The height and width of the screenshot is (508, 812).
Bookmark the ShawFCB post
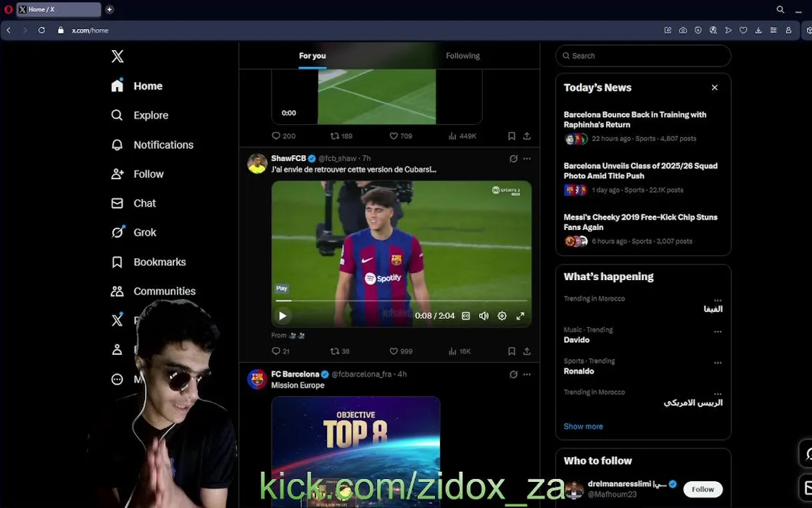[512, 351]
